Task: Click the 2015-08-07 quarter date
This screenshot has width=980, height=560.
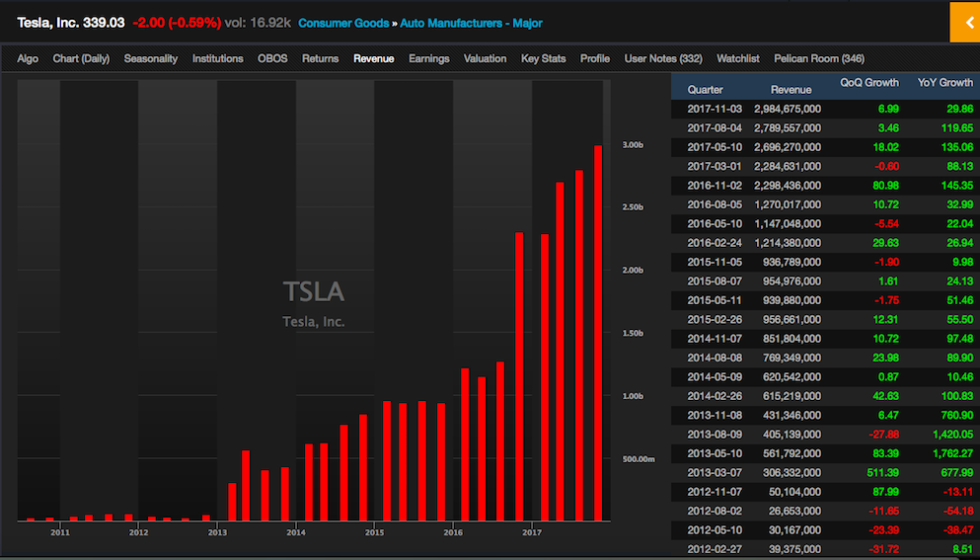Action: [715, 281]
